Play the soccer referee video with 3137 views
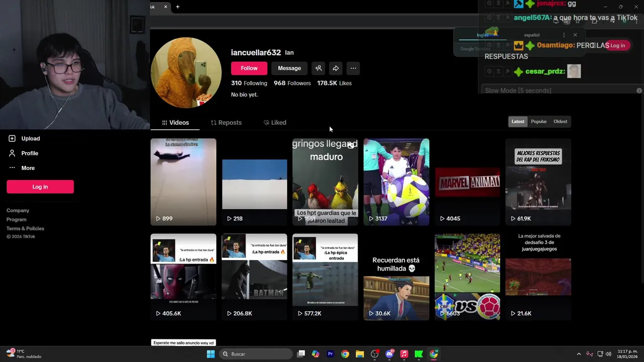 tap(396, 182)
